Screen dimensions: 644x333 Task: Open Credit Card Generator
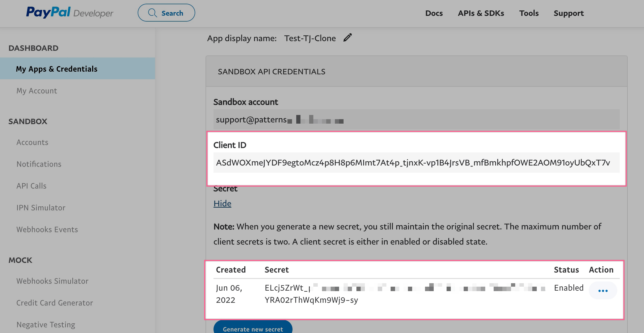point(54,303)
